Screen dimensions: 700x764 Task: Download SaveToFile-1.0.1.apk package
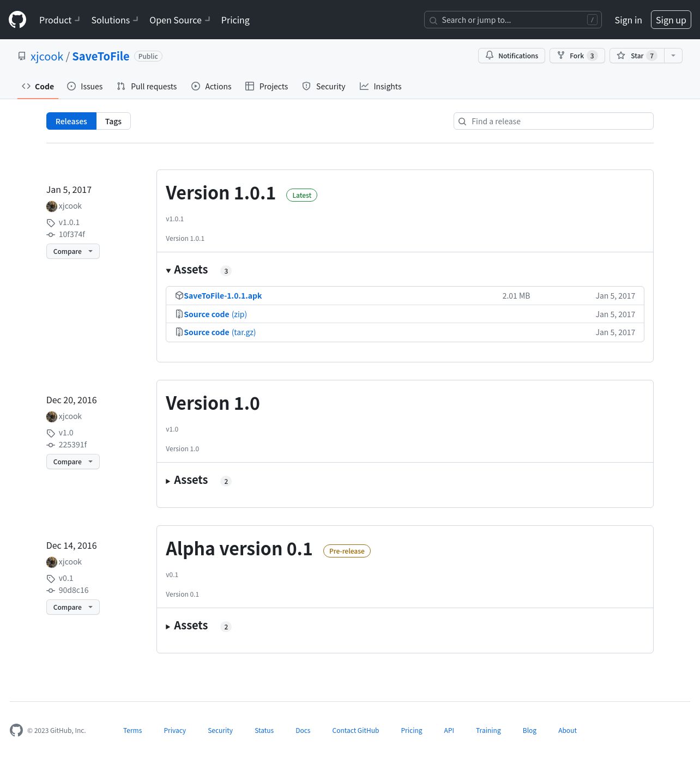(222, 296)
